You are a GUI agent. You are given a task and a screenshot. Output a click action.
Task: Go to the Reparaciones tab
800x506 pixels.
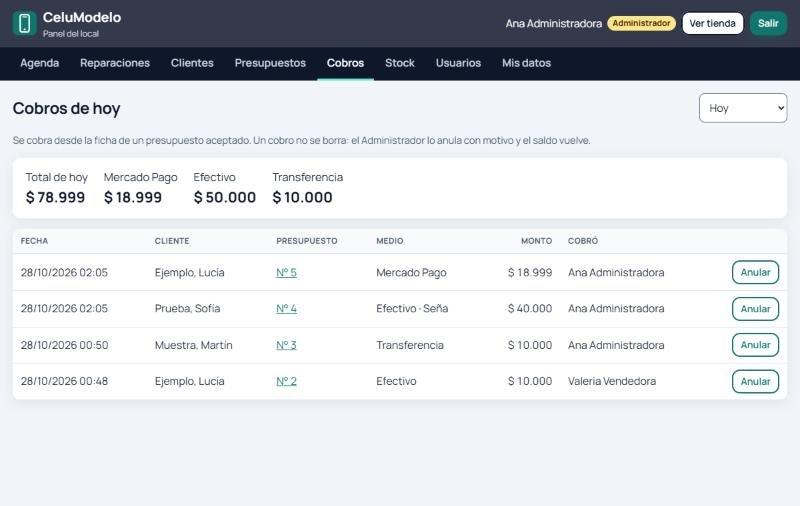(115, 63)
